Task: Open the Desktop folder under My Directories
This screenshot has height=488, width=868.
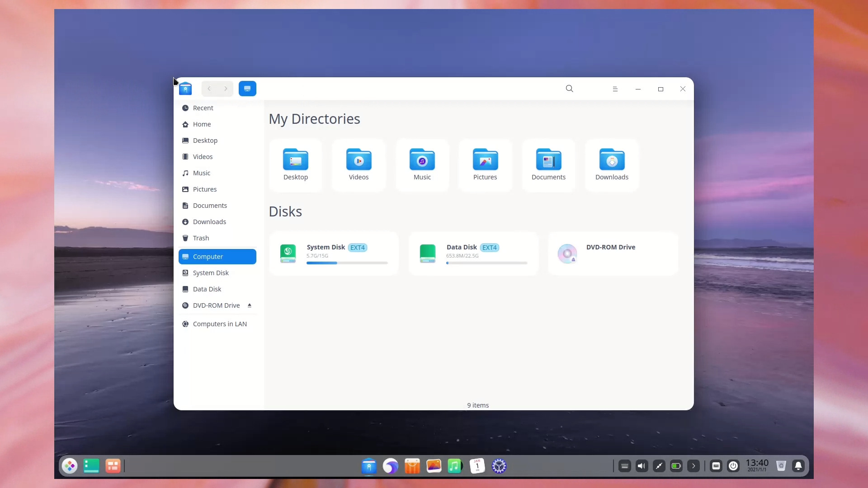Action: pyautogui.click(x=295, y=165)
